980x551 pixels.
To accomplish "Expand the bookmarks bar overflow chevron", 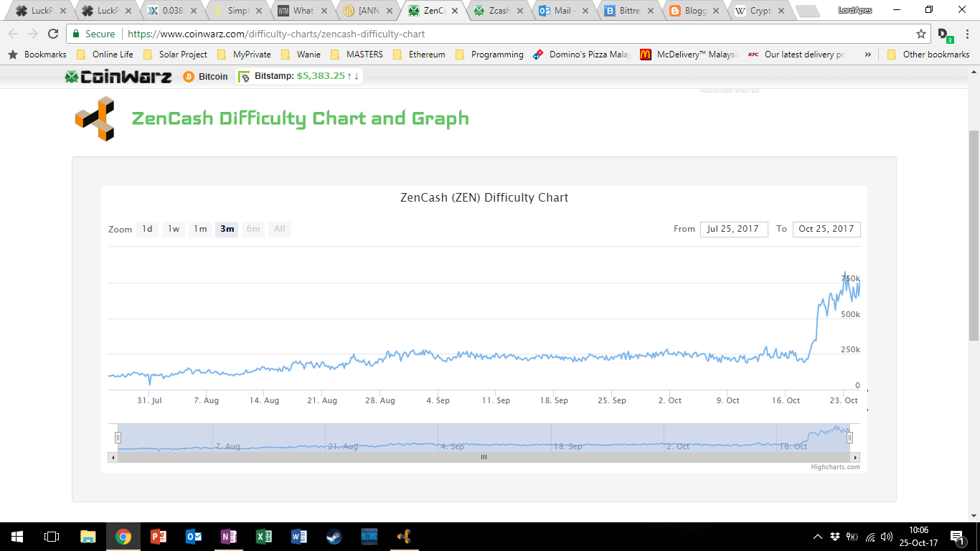I will pos(868,55).
